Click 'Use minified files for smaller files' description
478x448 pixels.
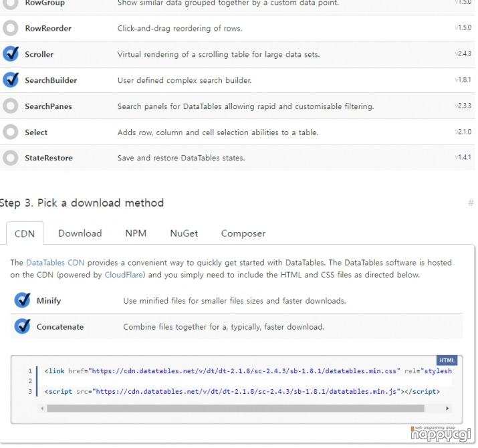tap(235, 301)
